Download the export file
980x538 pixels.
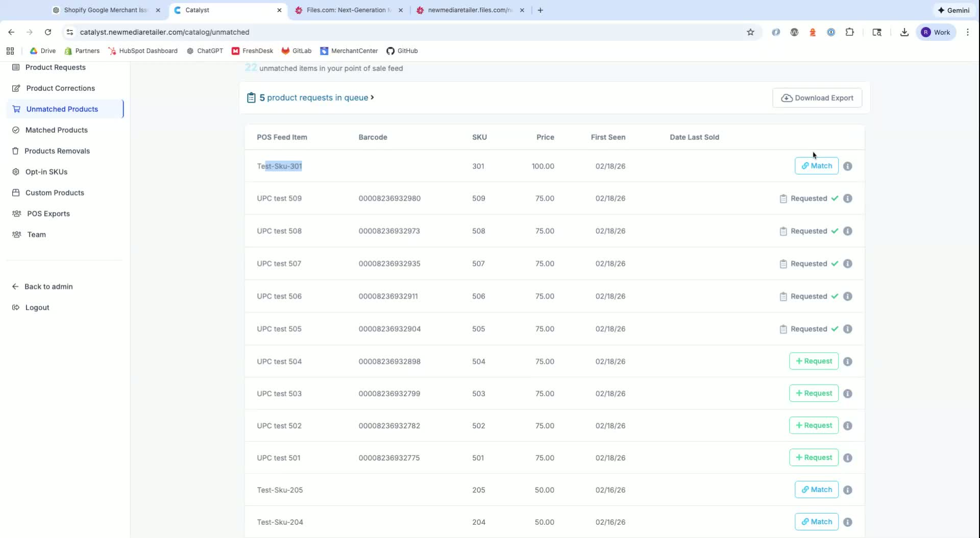coord(817,98)
